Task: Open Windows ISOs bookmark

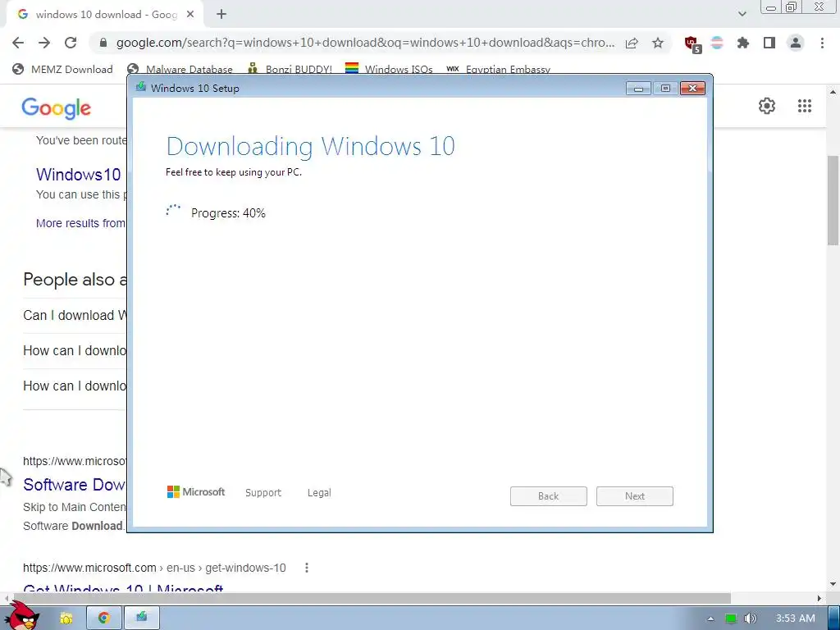Action: pos(389,69)
